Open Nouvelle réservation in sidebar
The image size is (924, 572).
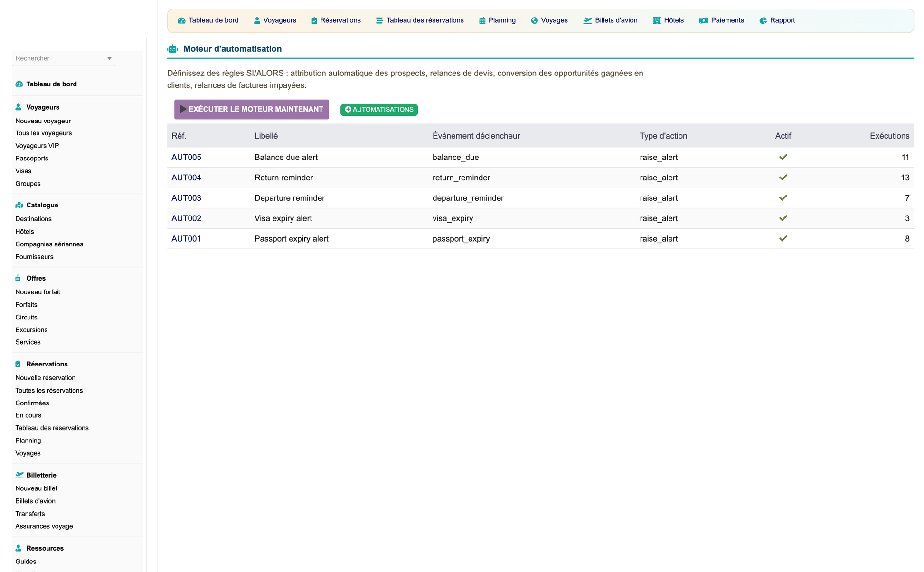click(x=45, y=378)
